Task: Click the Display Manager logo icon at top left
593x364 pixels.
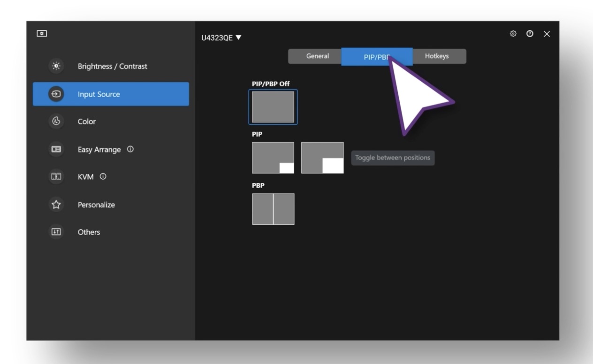Action: pyautogui.click(x=42, y=34)
